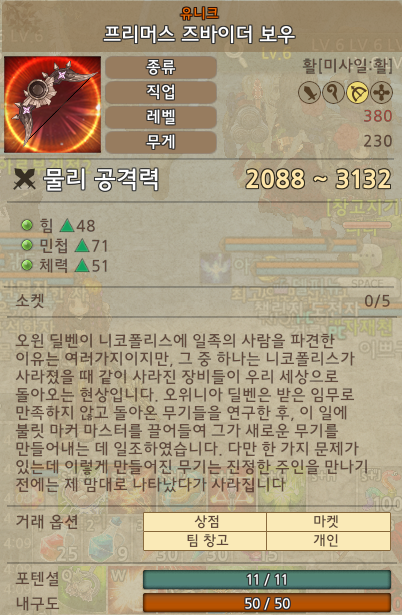Click the highlighted archer class icon
Viewport: 403px width, 615px height.
tap(357, 93)
